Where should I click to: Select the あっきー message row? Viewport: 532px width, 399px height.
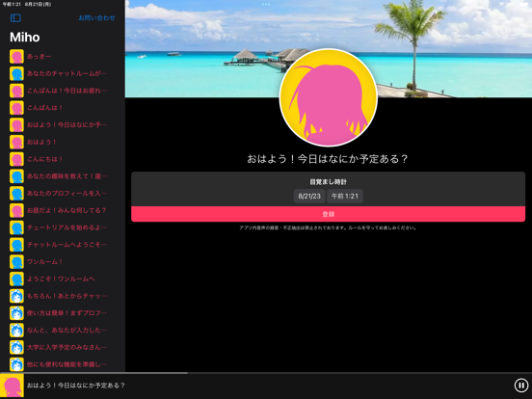click(63, 56)
